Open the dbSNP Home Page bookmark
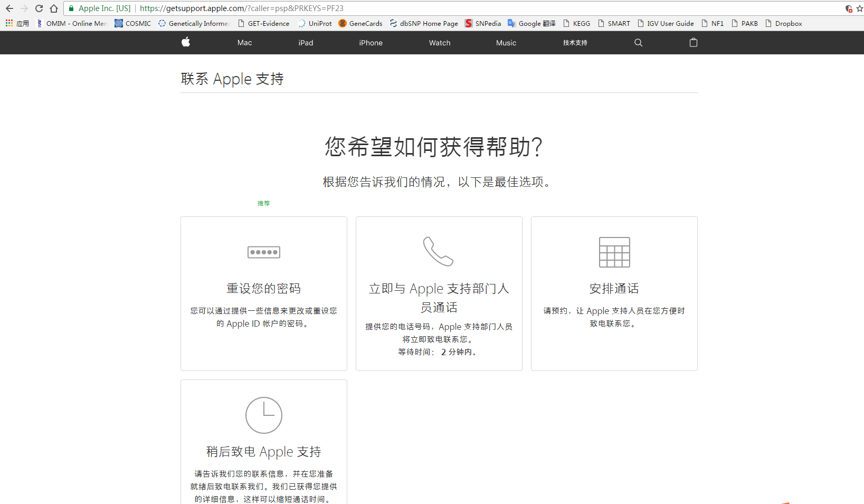Viewport: 864px width, 504px height. tap(424, 23)
